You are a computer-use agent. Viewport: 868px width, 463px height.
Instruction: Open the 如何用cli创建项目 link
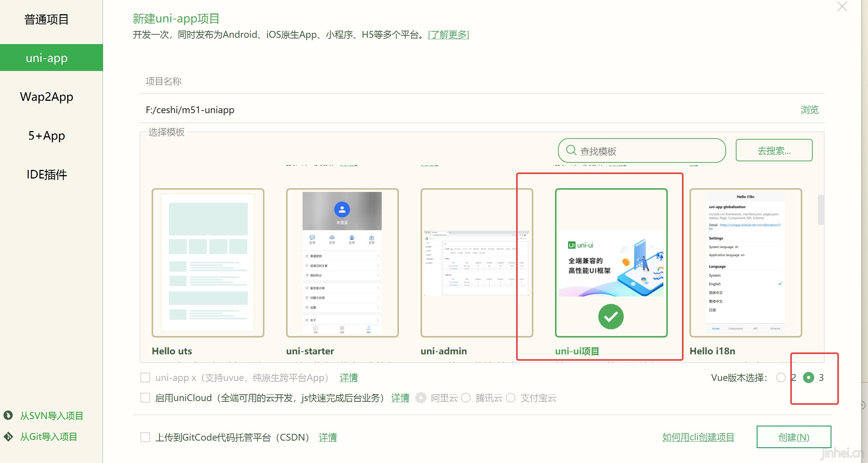[698, 437]
